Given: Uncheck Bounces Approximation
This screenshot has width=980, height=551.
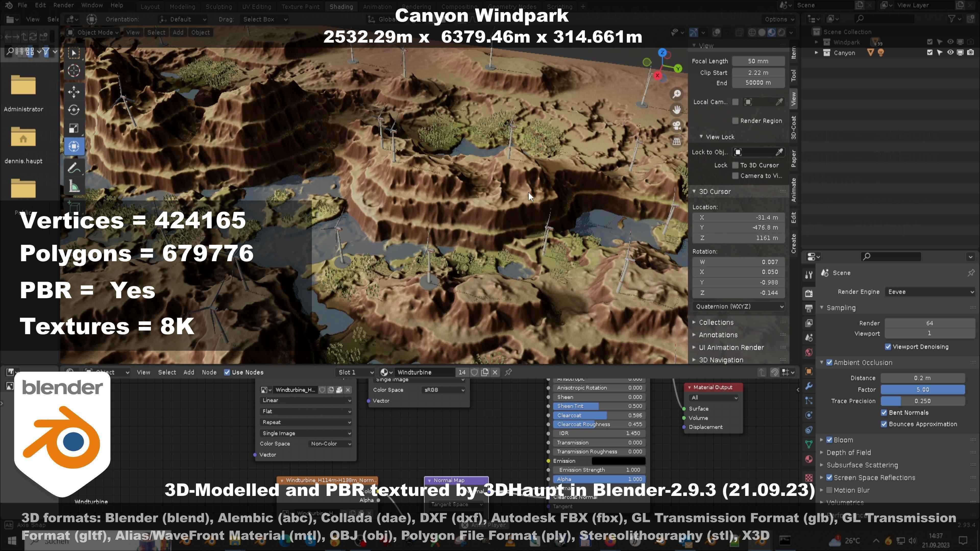Looking at the screenshot, I should point(884,424).
